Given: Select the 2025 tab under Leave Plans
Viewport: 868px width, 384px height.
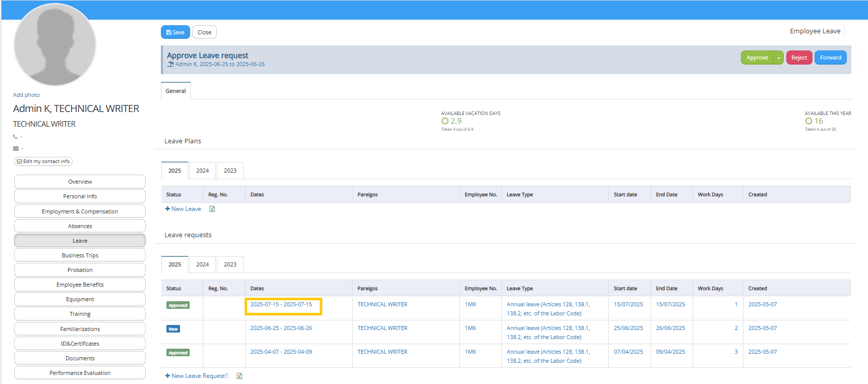Looking at the screenshot, I should (x=175, y=171).
